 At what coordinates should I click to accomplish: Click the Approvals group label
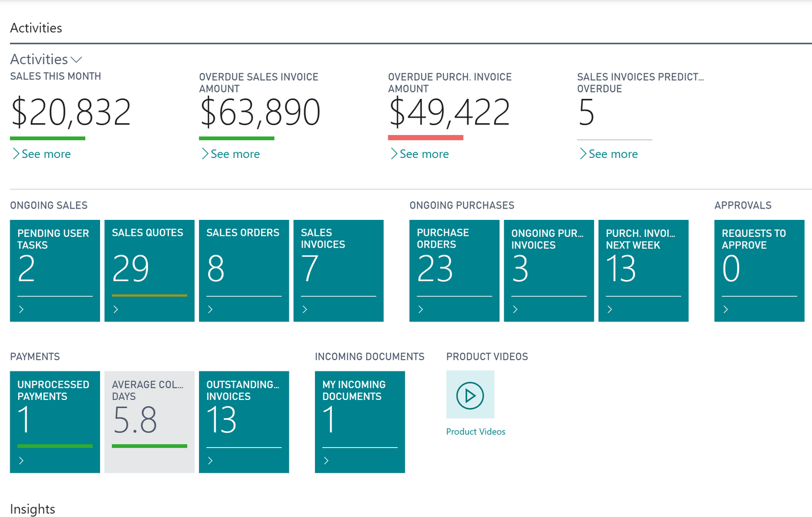[743, 205]
